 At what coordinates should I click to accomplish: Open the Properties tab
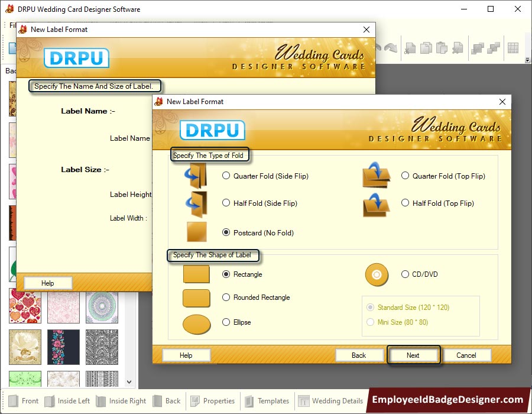[213, 401]
